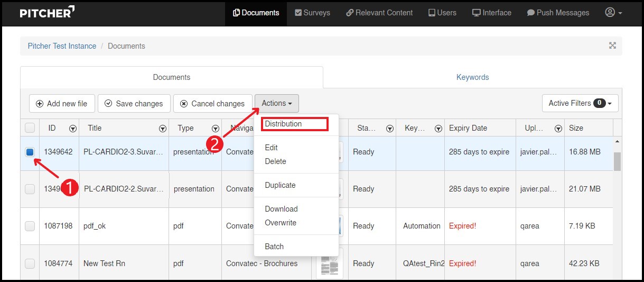The width and height of the screenshot is (644, 282).
Task: Click the Type column filter icon
Action: (215, 129)
